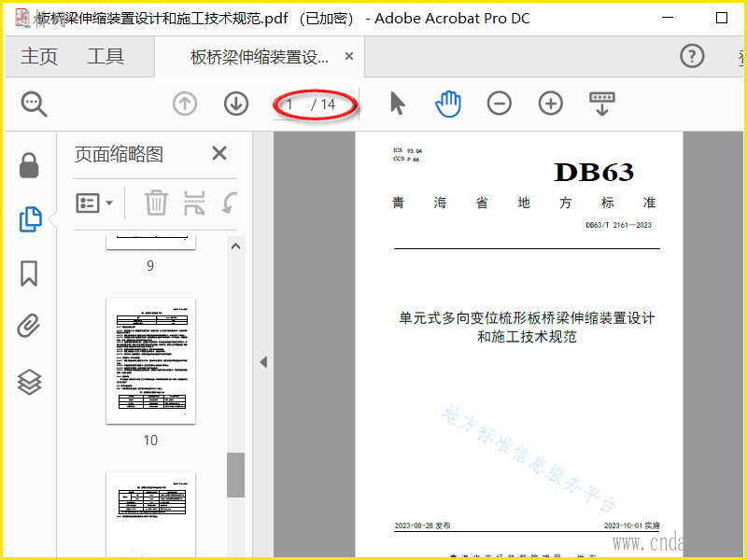
Task: Select the page 11 thumbnail below page 10
Action: point(150,515)
